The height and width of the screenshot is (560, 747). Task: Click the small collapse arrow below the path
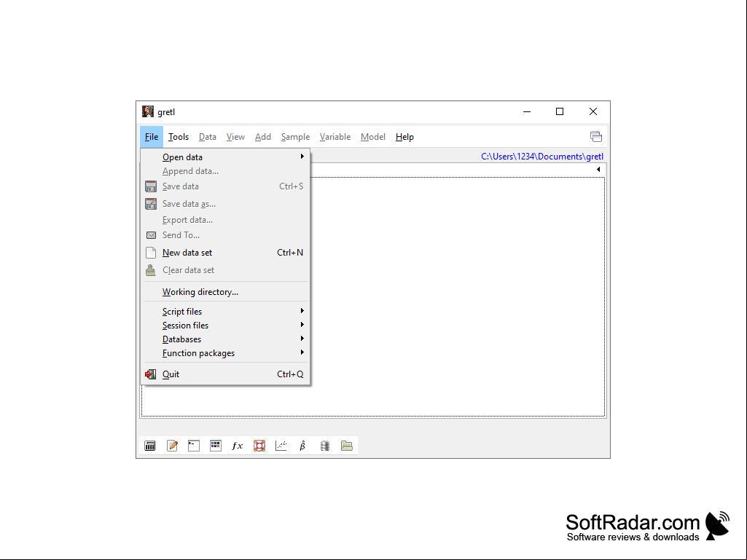(x=598, y=170)
